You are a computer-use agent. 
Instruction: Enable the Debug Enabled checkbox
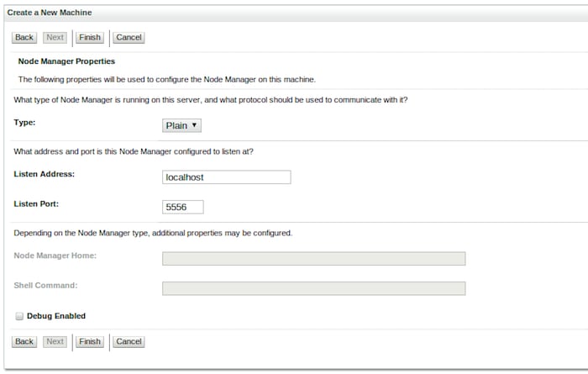pos(19,316)
